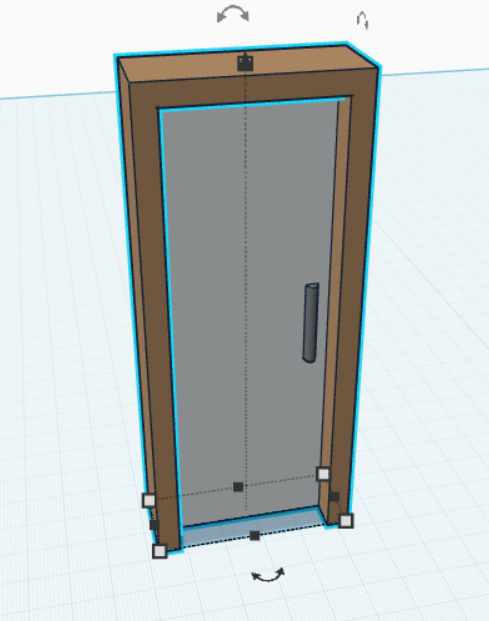Click the black height handle on top of frame
This screenshot has height=621, width=489.
coord(245,63)
